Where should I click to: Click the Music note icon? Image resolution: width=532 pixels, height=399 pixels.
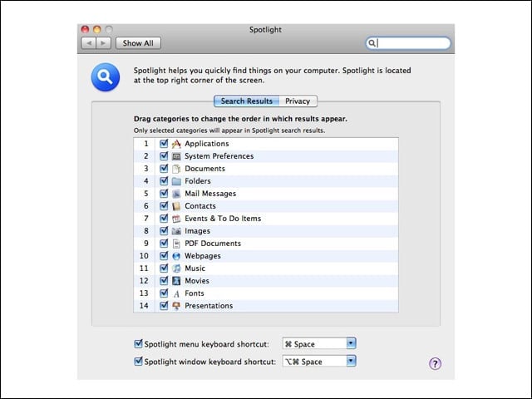tap(176, 268)
